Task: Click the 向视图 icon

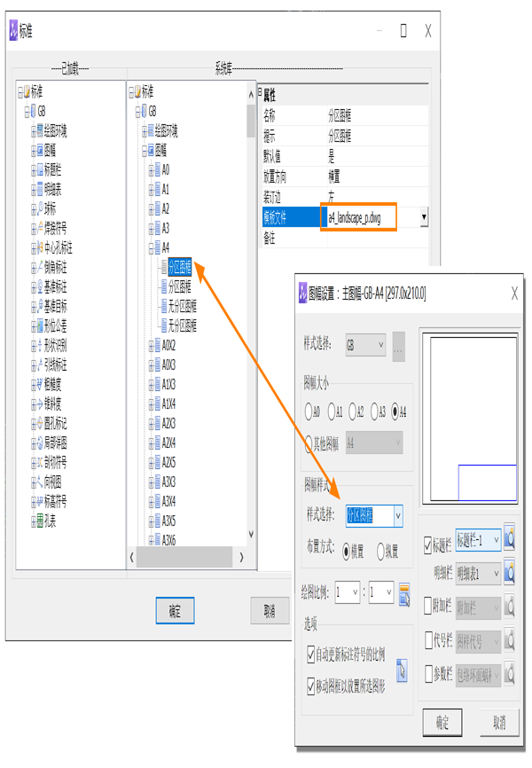Action: 40,482
